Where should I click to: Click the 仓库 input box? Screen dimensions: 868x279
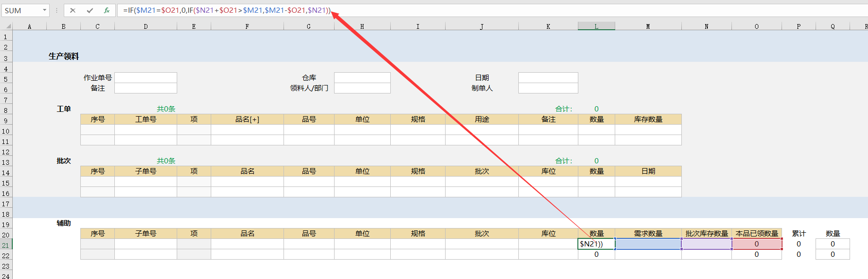[x=362, y=77]
